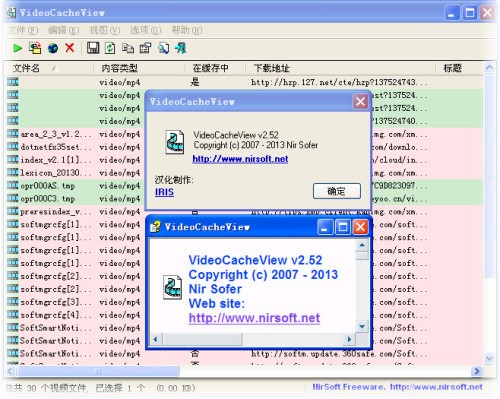Open download URL in browser globe icon
Viewport: 500px width, 399px height.
[53, 49]
